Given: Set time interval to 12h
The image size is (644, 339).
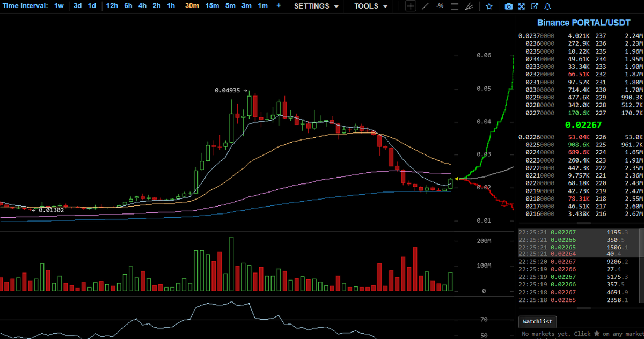Looking at the screenshot, I should [x=112, y=6].
